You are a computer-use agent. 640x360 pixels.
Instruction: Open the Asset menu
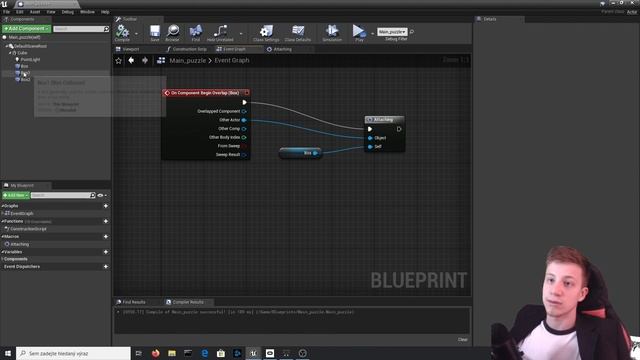[x=35, y=12]
